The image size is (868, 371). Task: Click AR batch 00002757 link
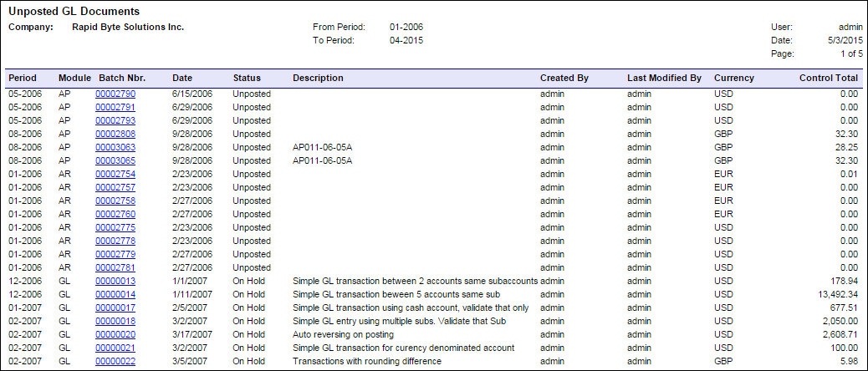coord(115,188)
